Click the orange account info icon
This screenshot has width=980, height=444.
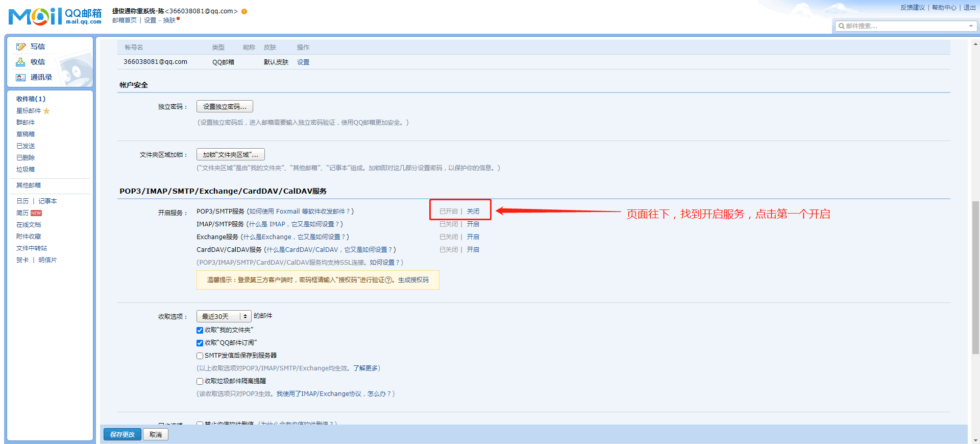(x=244, y=11)
